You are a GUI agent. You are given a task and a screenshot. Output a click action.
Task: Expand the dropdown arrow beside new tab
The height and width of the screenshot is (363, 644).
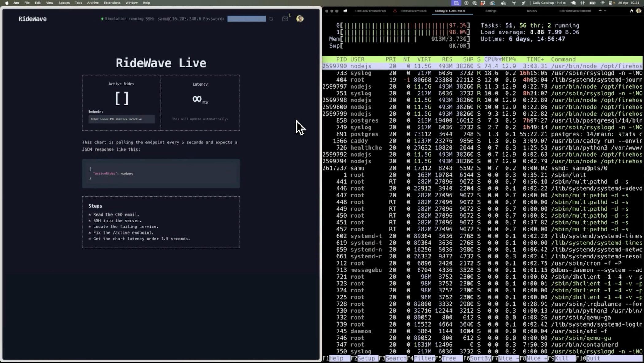coord(605,11)
